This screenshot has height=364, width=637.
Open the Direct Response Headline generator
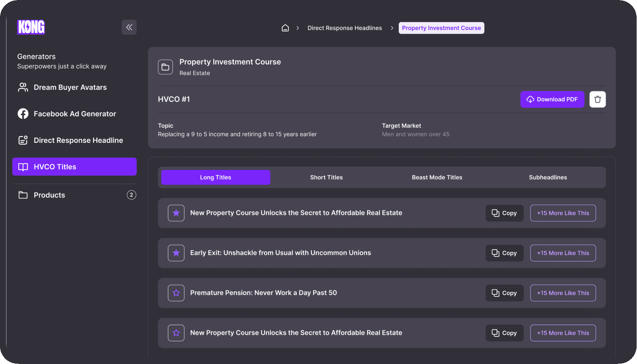pos(78,140)
